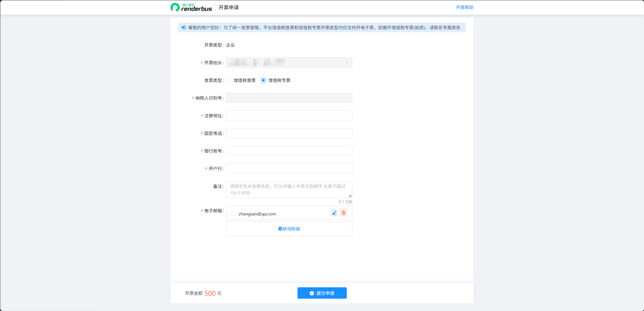Screen dimensions: 644x311
Task: Select the zhangsan@qq.com email radio button
Action: coord(234,214)
